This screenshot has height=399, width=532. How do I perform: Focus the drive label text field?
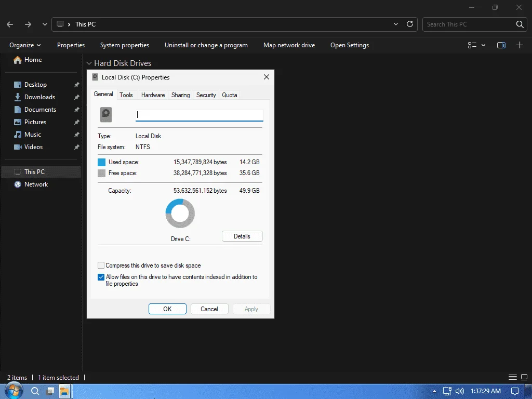pos(199,115)
